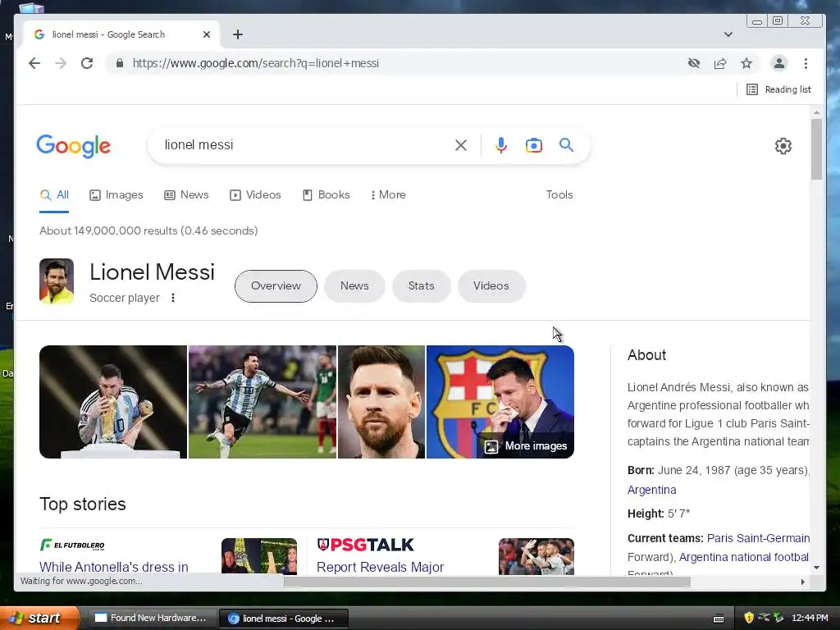Open image of Messi kissing the trophy
Screen dimensions: 840x630
point(113,402)
